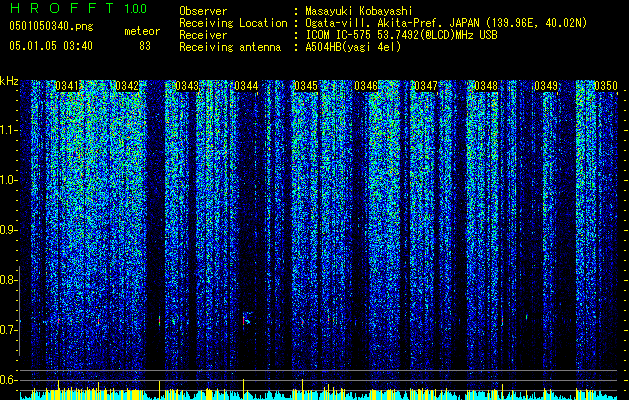Click the Receiver label

pyautogui.click(x=203, y=35)
